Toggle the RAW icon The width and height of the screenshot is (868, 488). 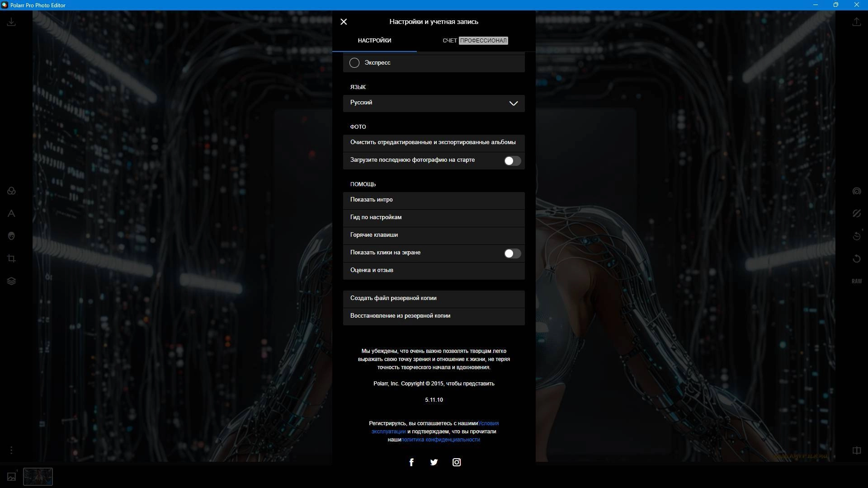857,281
